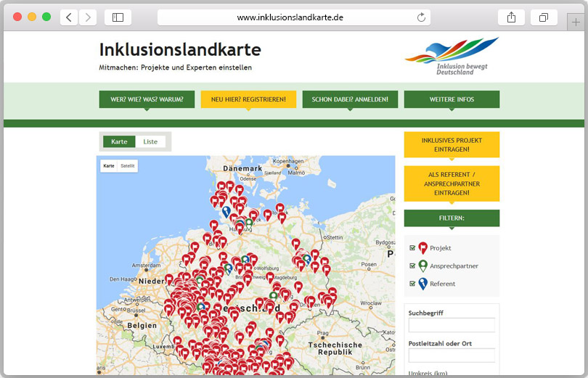This screenshot has height=378, width=588.
Task: Click the Projekt filter label
Action: [440, 248]
